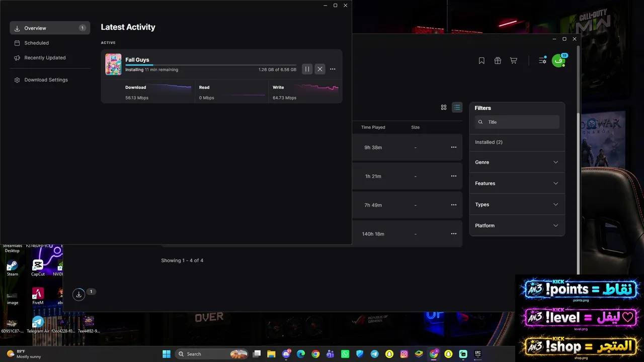
Task: Open the shopping cart
Action: [514, 60]
